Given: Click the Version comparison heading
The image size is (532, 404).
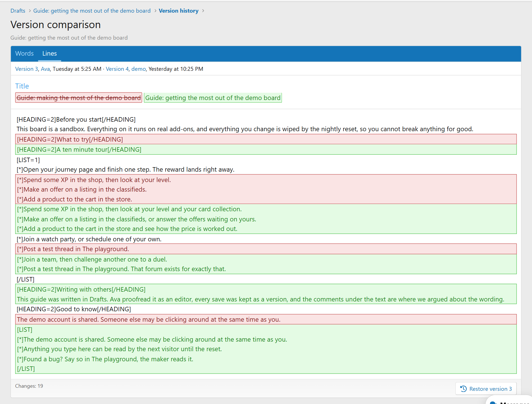Looking at the screenshot, I should [x=56, y=25].
